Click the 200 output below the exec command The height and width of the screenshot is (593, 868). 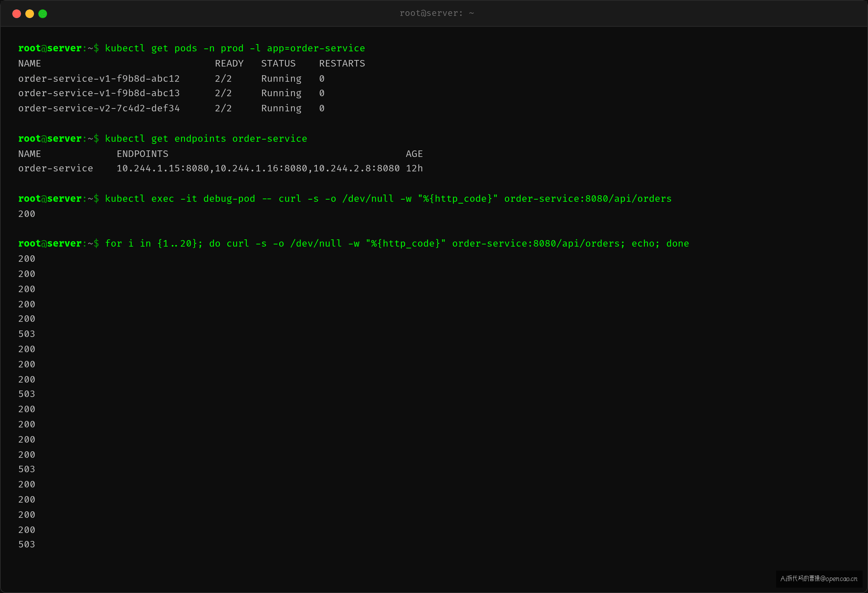pyautogui.click(x=27, y=214)
